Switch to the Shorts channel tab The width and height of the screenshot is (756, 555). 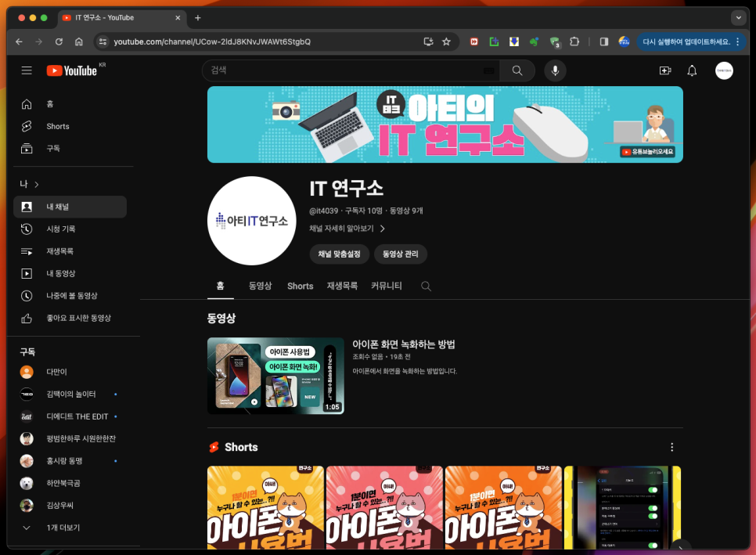point(301,286)
